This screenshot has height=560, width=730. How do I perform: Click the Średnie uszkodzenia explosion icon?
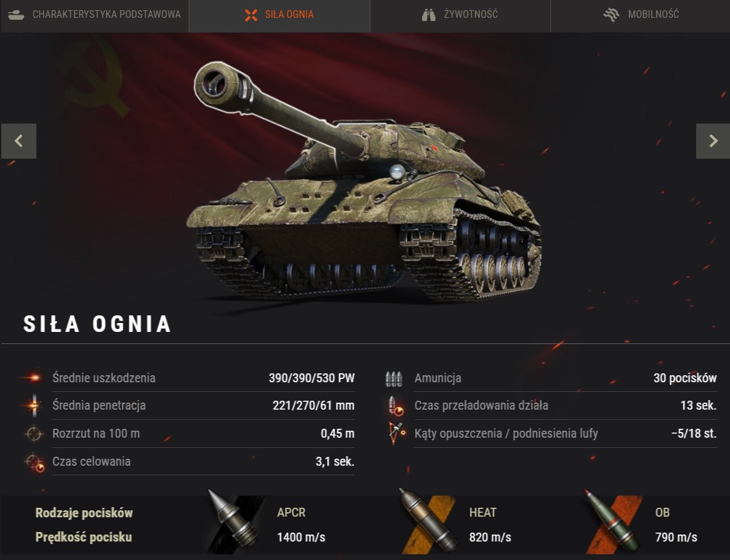click(33, 377)
